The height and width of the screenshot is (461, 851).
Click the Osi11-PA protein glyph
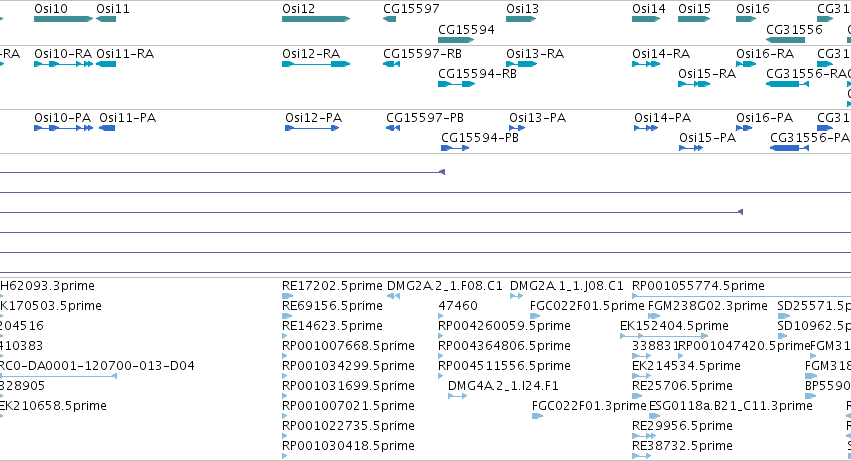tap(107, 128)
